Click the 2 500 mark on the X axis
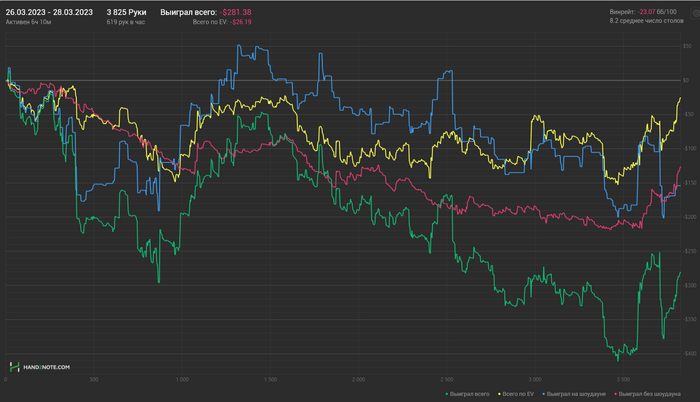 click(446, 380)
